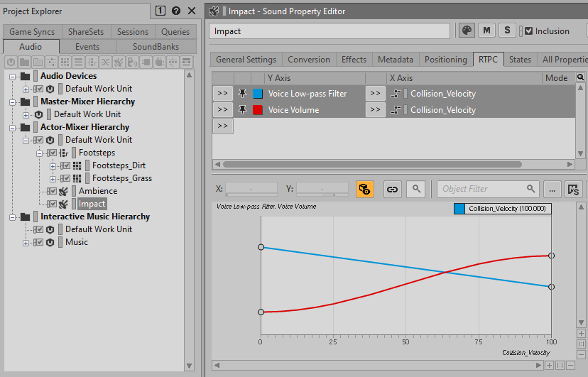Expand the Footsteps_Dirt tree item

click(53, 165)
